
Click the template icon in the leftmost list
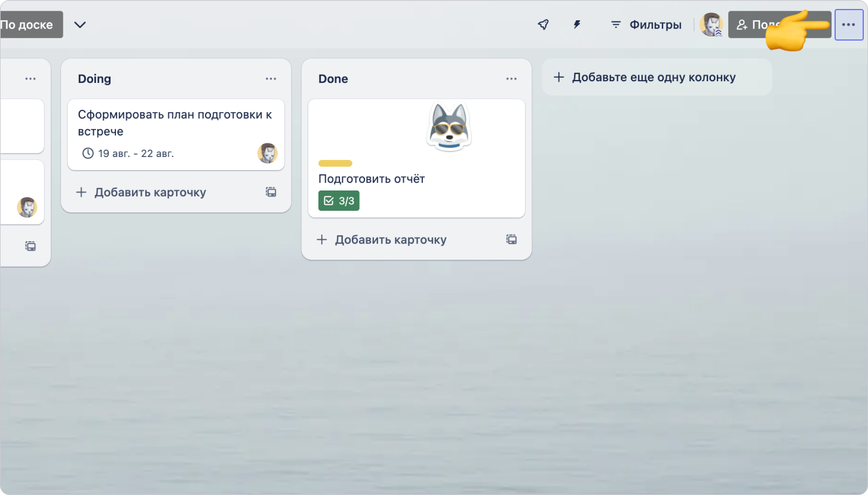[30, 245]
